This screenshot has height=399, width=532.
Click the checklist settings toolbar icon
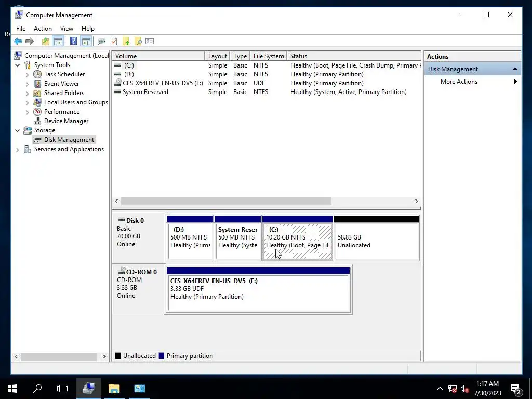150,42
